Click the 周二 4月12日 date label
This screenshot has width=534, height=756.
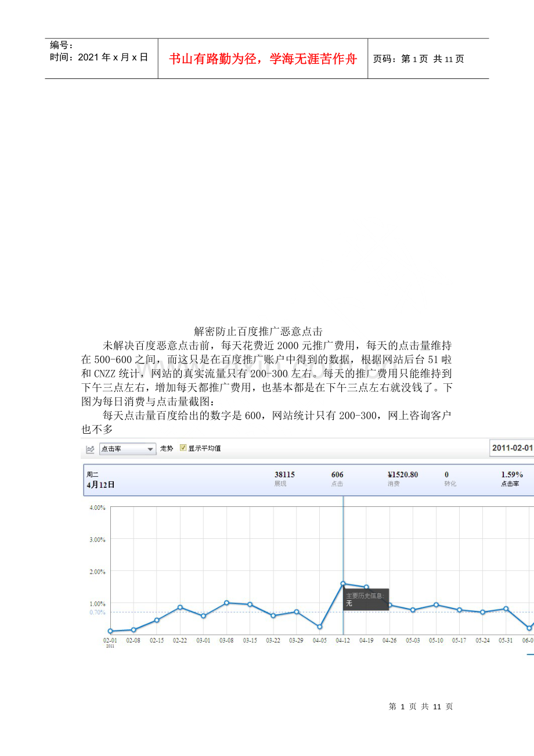[101, 480]
